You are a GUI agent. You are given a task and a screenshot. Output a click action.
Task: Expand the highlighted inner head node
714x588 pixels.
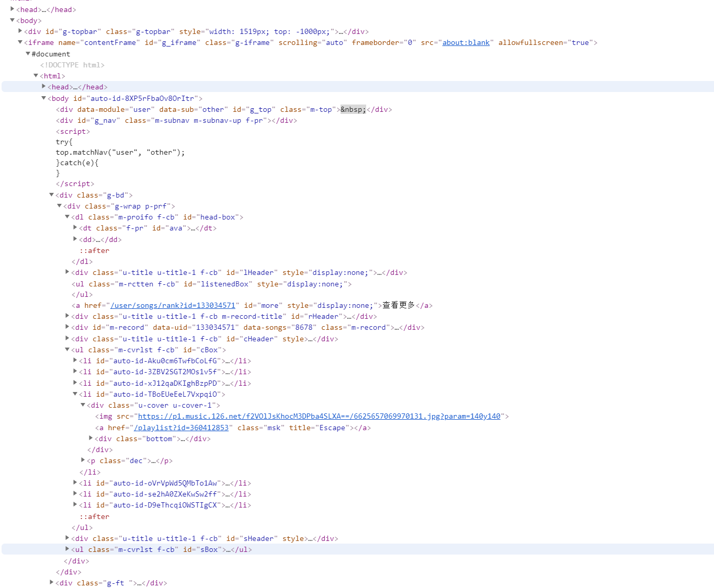point(44,86)
